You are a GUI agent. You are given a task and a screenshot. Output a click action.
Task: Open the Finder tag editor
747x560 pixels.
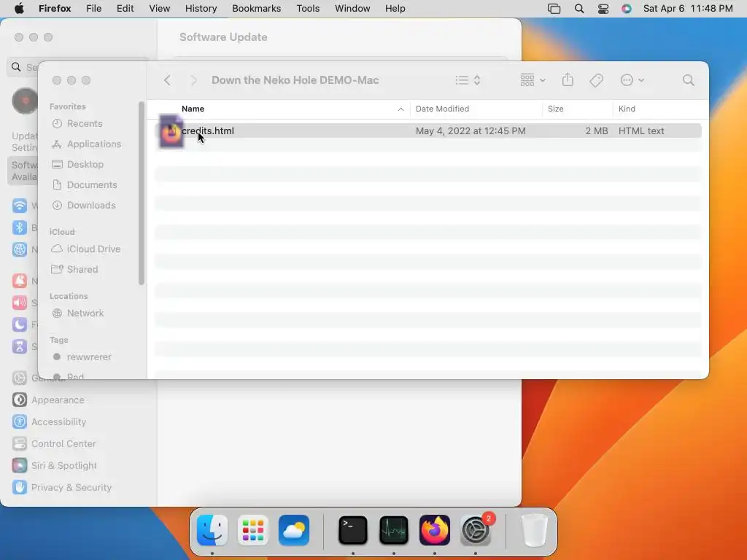(596, 80)
